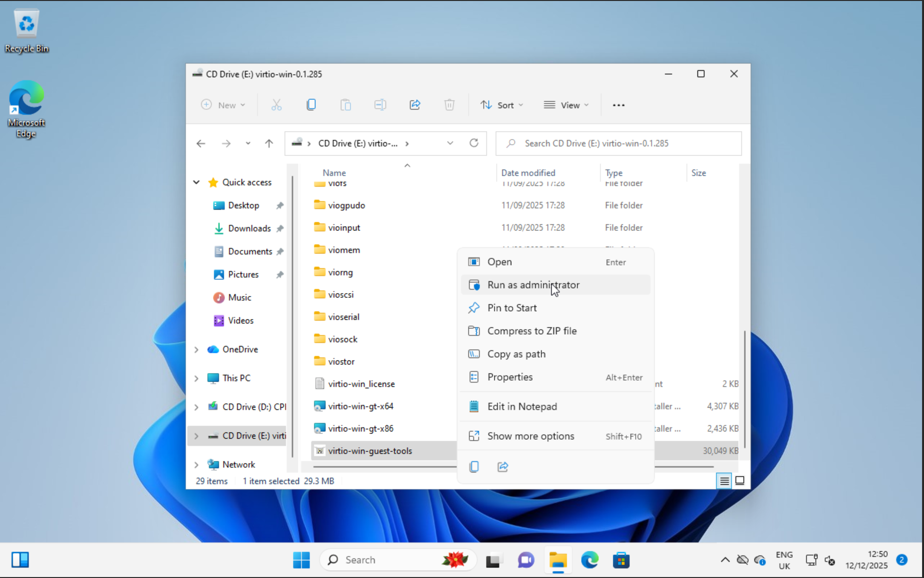Select Videos in navigation pane
The width and height of the screenshot is (924, 578).
(241, 321)
